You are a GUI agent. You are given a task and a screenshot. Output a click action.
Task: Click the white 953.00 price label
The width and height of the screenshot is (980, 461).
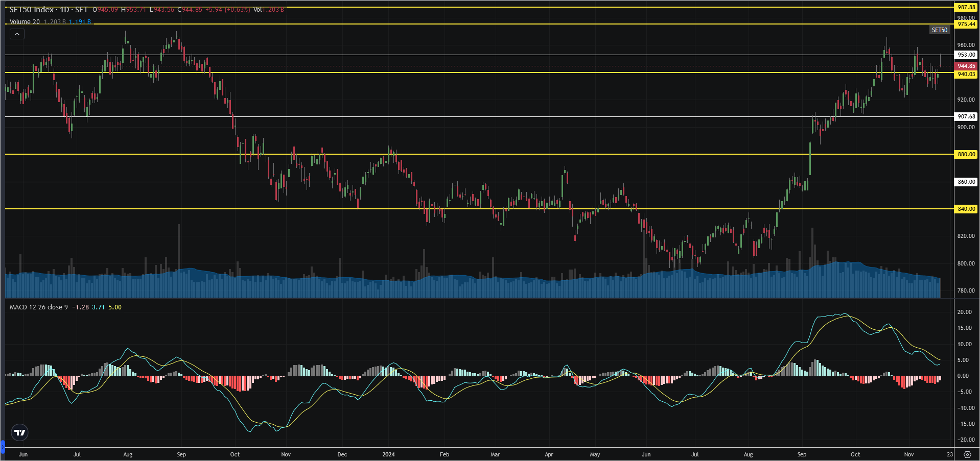(966, 55)
